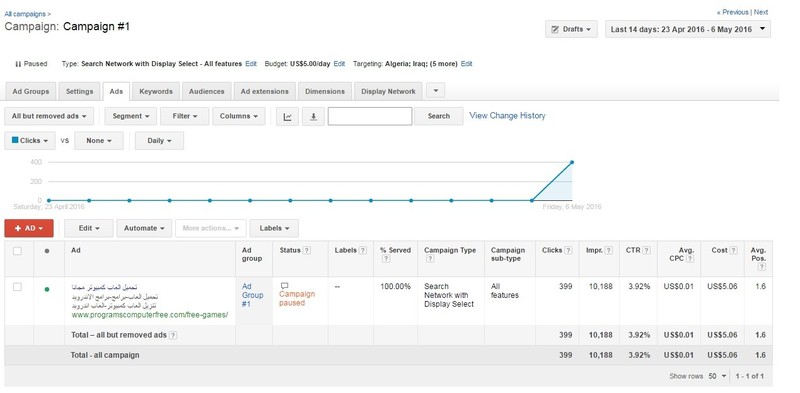The height and width of the screenshot is (393, 800).
Task: Open the Daily granularity dropdown
Action: (x=159, y=141)
